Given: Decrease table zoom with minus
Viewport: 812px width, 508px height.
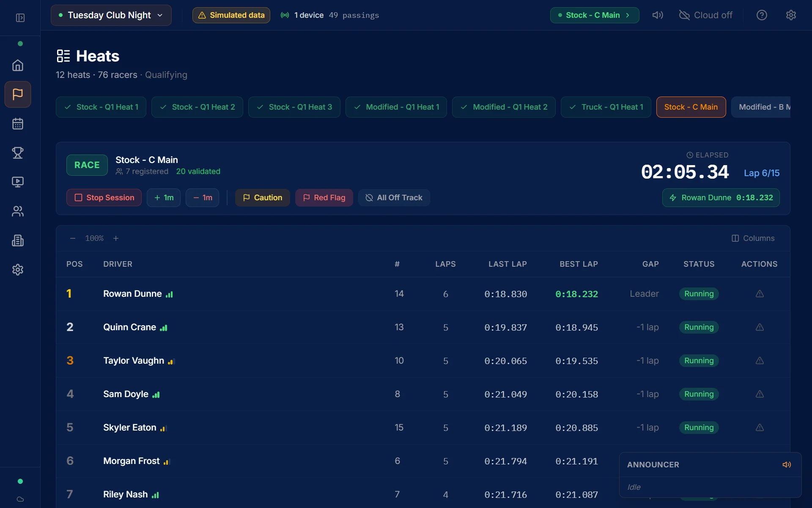Looking at the screenshot, I should (x=73, y=238).
